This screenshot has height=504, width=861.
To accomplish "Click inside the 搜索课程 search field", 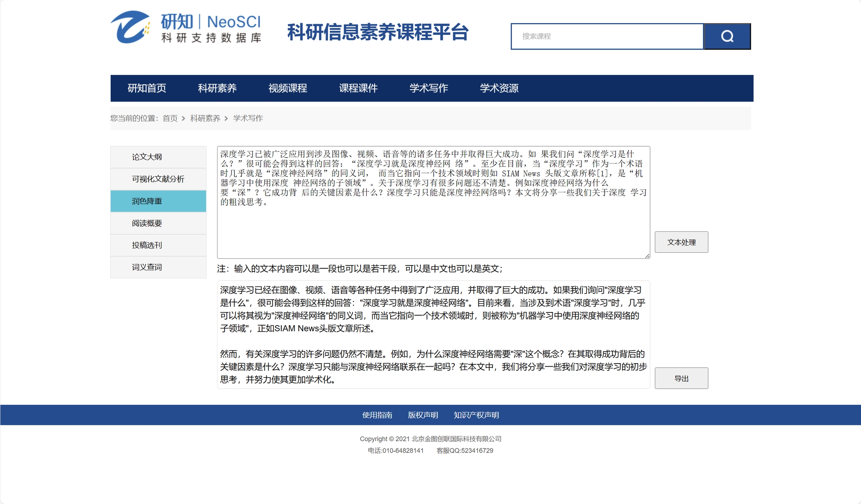I will tap(607, 36).
